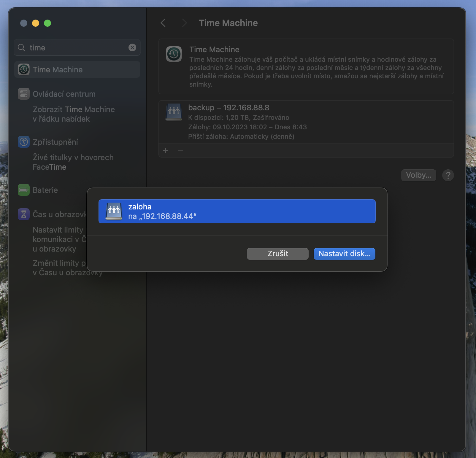Confirm with the Nastavit disk… button

click(344, 254)
